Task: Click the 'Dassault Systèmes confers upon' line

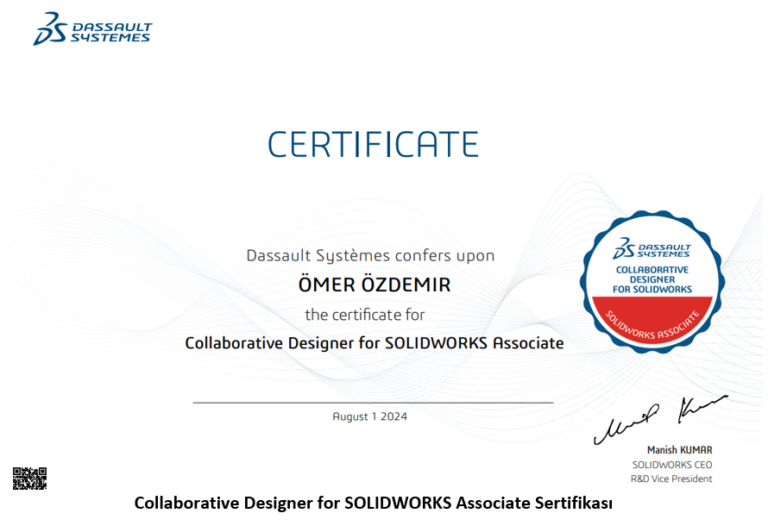Action: pos(370,255)
